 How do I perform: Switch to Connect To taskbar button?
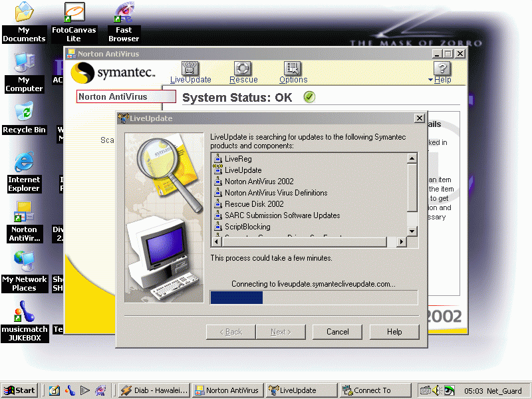pyautogui.click(x=376, y=390)
